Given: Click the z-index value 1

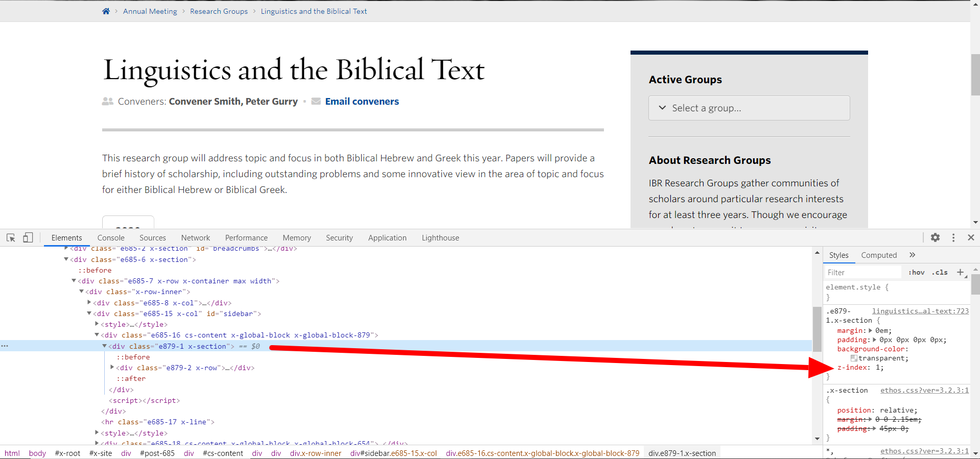Looking at the screenshot, I should 878,367.
